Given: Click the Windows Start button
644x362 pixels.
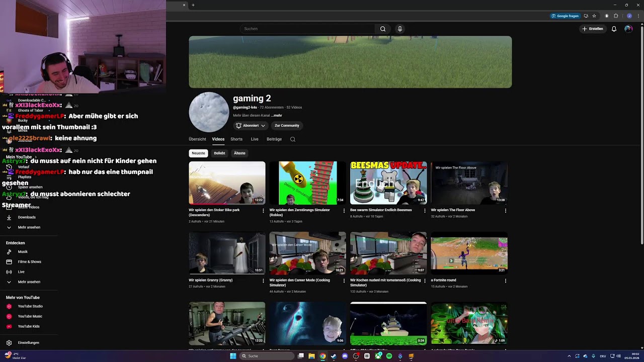Looking at the screenshot, I should pos(233,356).
